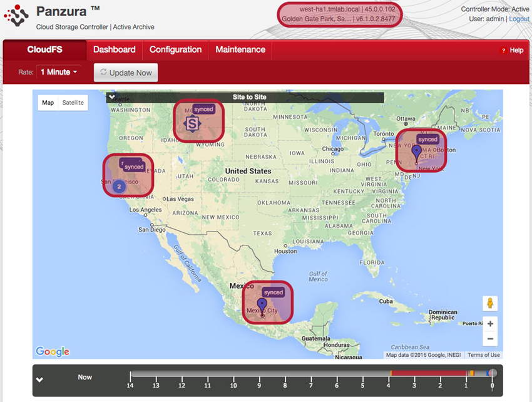532x402 pixels.
Task: Click the timeline tick labeled 14
Action: [130, 385]
